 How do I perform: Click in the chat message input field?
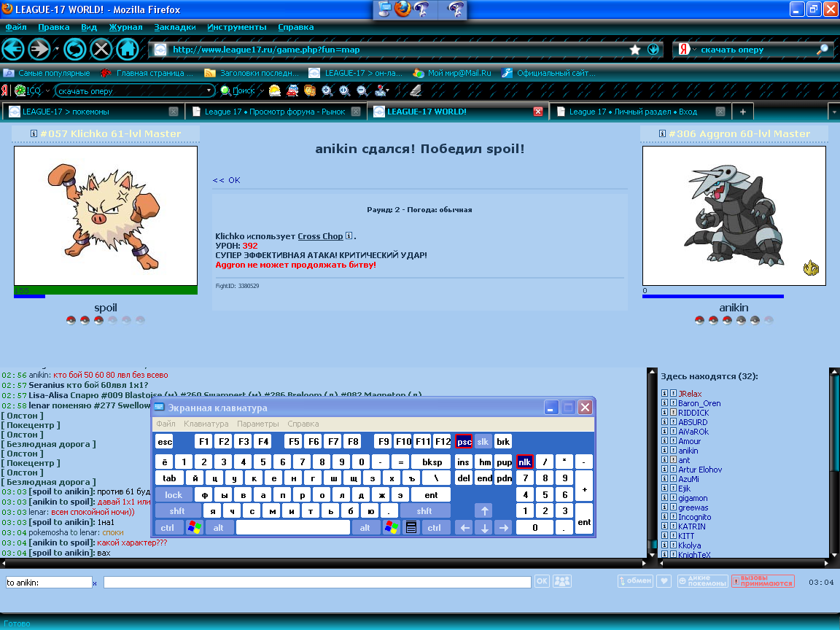[x=317, y=583]
